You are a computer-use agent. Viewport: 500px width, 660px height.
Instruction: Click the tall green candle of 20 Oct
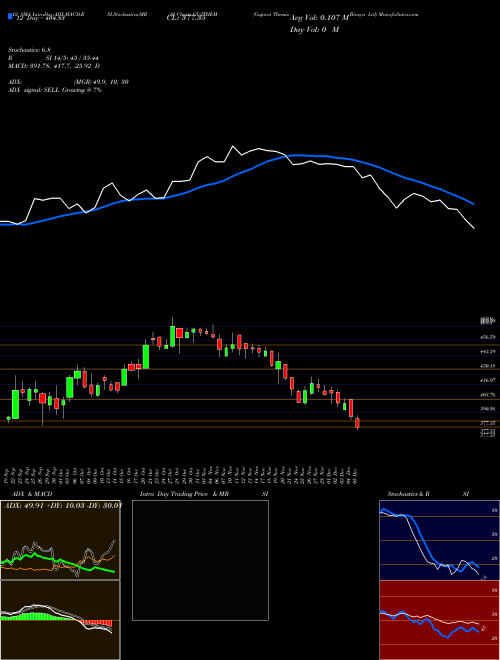pyautogui.click(x=146, y=357)
